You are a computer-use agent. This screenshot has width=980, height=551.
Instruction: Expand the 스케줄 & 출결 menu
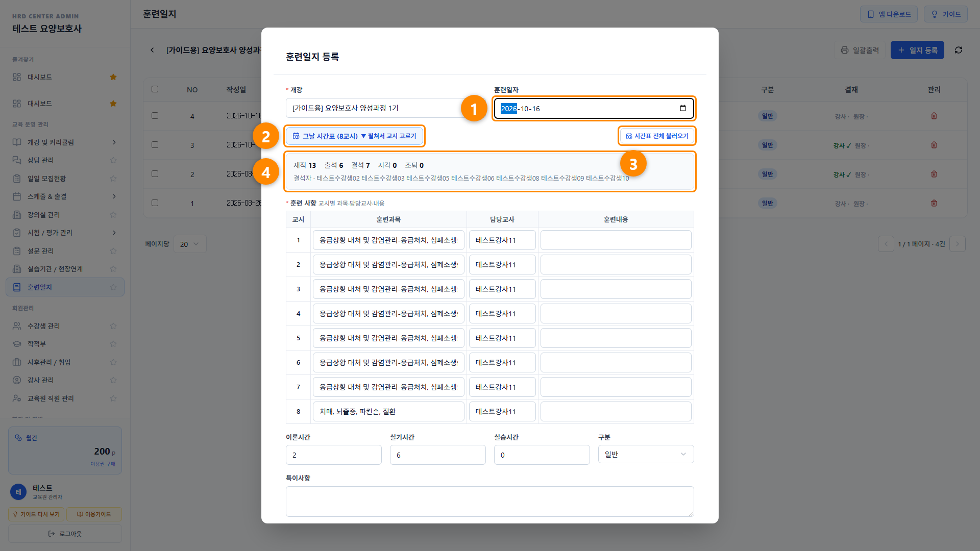(x=65, y=196)
